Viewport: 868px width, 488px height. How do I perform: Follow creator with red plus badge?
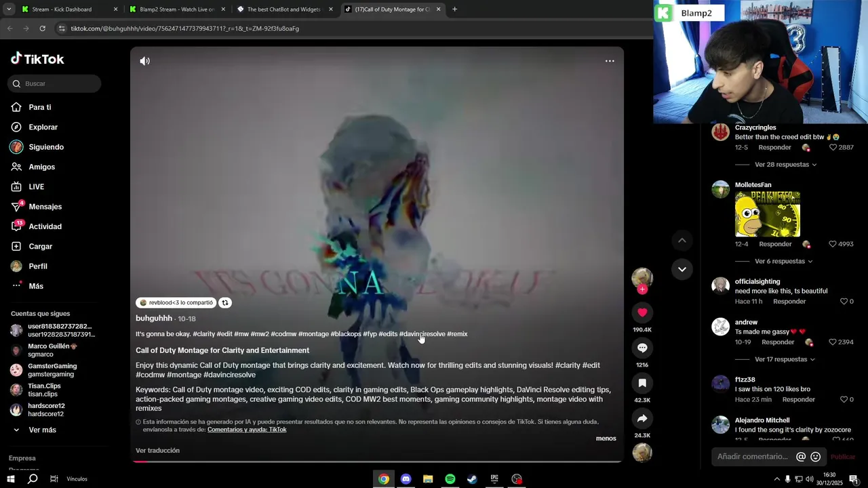(x=642, y=289)
